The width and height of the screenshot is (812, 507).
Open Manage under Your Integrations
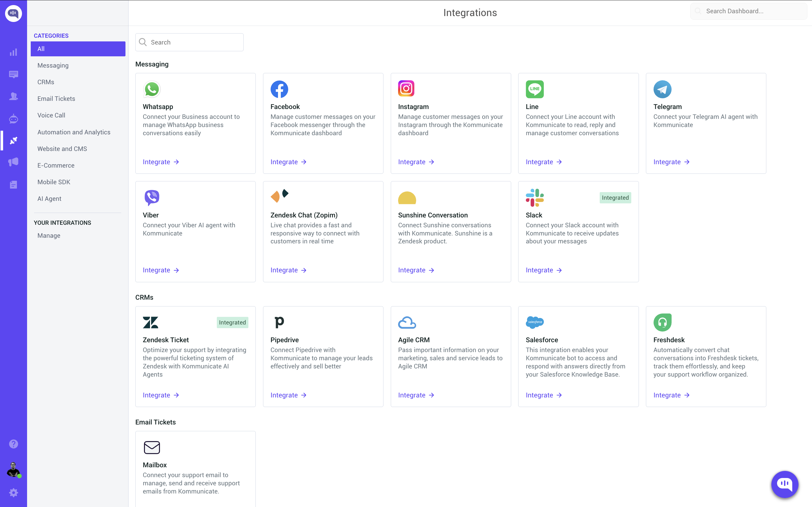(49, 236)
